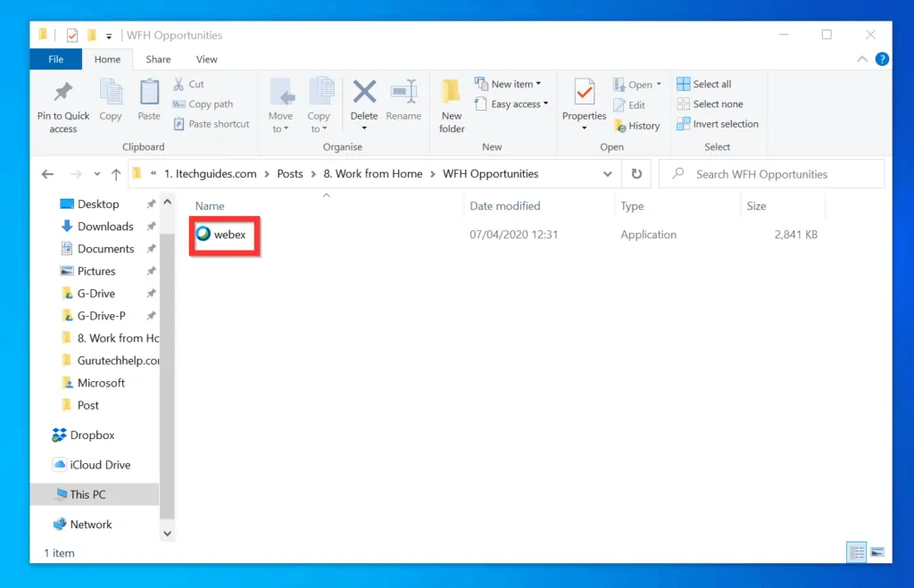Click the Search WFH Opportunities field
This screenshot has height=588, width=914.
(x=771, y=174)
